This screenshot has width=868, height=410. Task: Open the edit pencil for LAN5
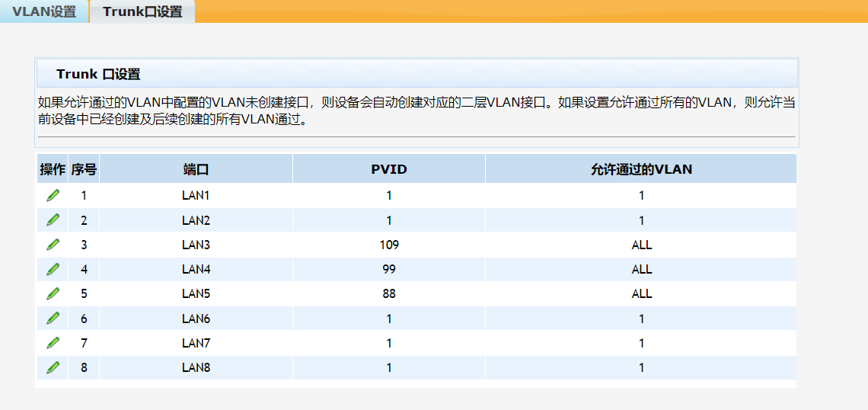pyautogui.click(x=53, y=293)
